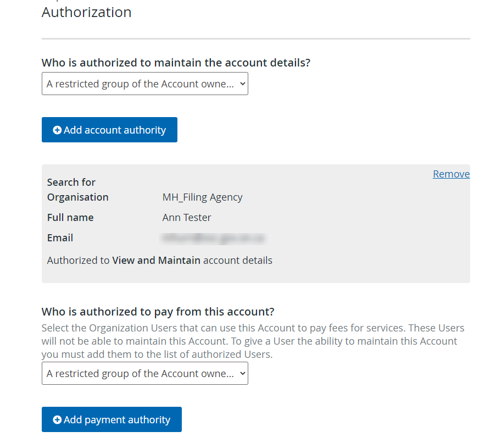The height and width of the screenshot is (448, 485).
Task: Click the chevron arrow of the pay-from-account dropdown
Action: point(243,374)
